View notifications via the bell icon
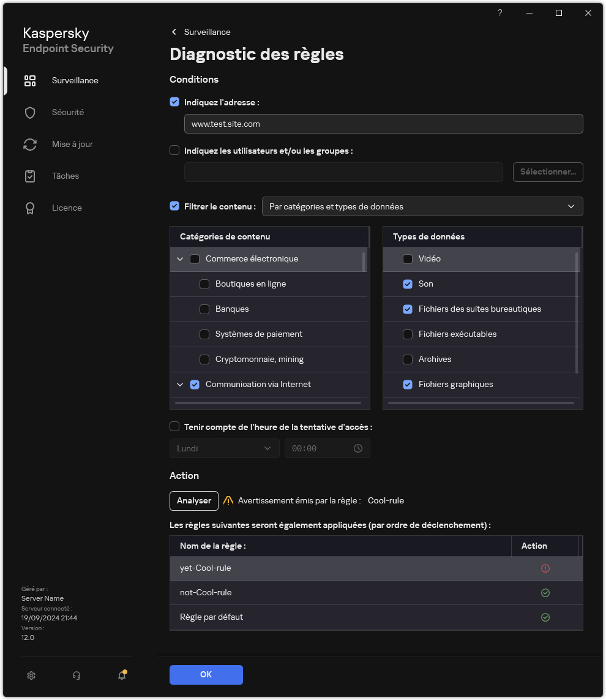This screenshot has height=700, width=606. 121,675
